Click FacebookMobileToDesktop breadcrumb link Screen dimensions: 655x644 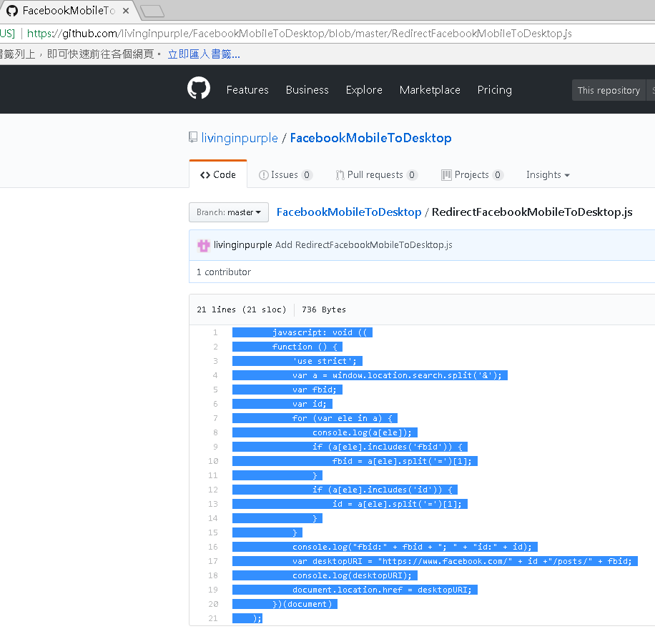[x=349, y=212]
